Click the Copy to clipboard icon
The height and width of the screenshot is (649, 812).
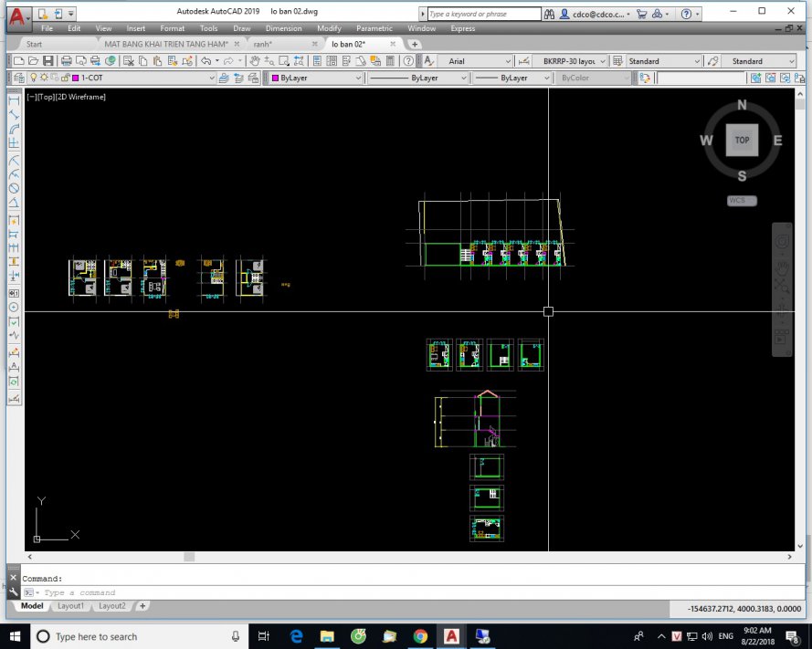142,61
